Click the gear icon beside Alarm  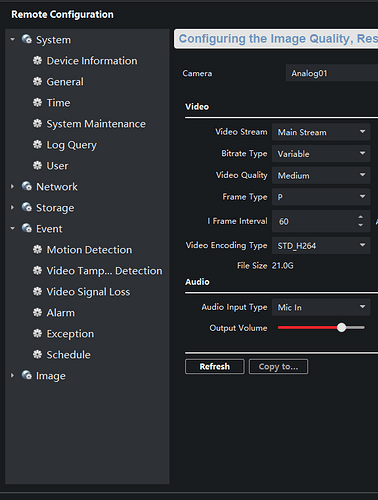[x=37, y=312]
